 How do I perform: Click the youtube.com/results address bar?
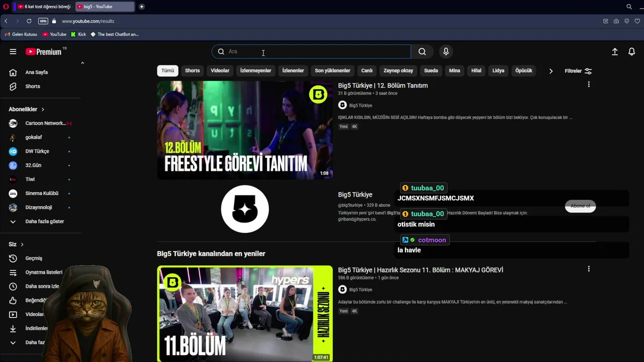tap(88, 21)
